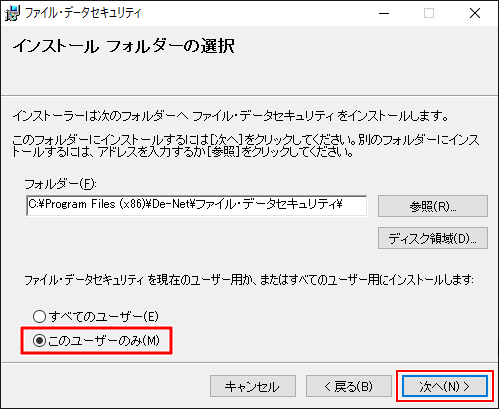Click the インストーラーは次のフォルダーへ description line

tap(231, 116)
